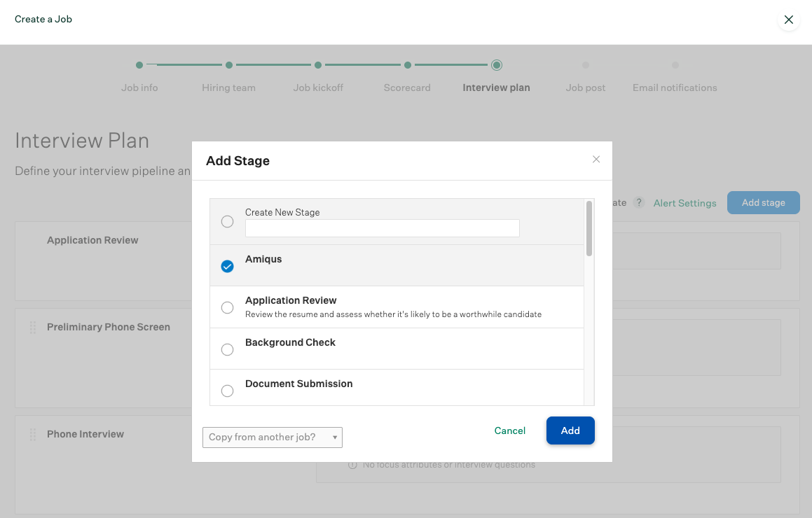
Task: Click the Job info step dot
Action: click(x=139, y=65)
